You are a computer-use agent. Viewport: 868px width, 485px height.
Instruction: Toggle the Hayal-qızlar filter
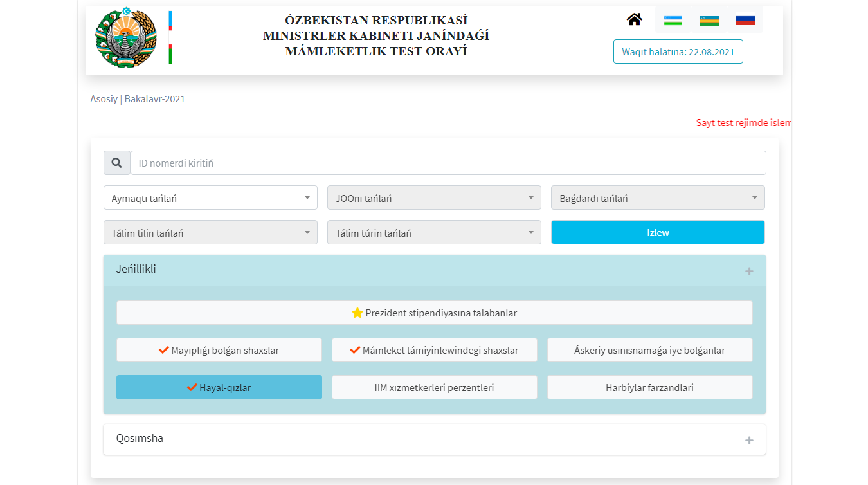[219, 387]
